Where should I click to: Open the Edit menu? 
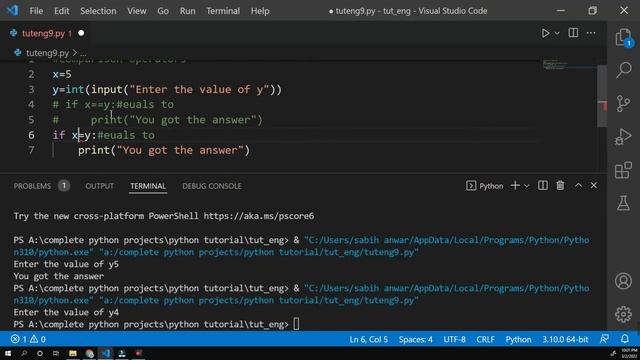pyautogui.click(x=62, y=11)
